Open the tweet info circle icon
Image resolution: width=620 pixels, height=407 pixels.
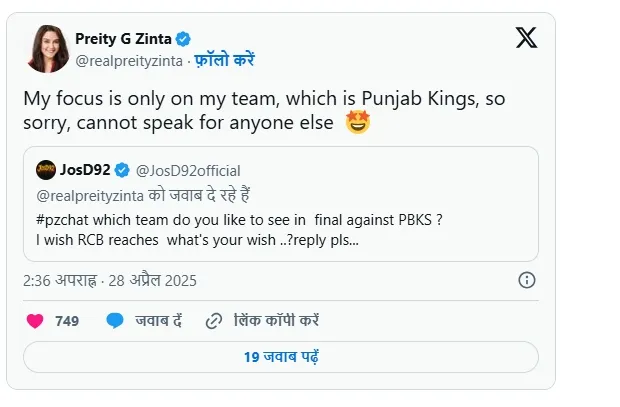click(527, 279)
